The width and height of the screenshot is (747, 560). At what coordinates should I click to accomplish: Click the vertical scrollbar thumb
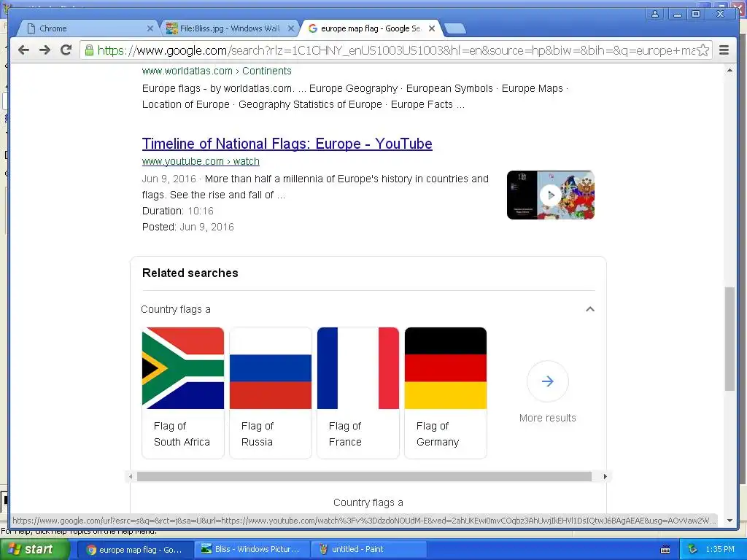coord(729,339)
